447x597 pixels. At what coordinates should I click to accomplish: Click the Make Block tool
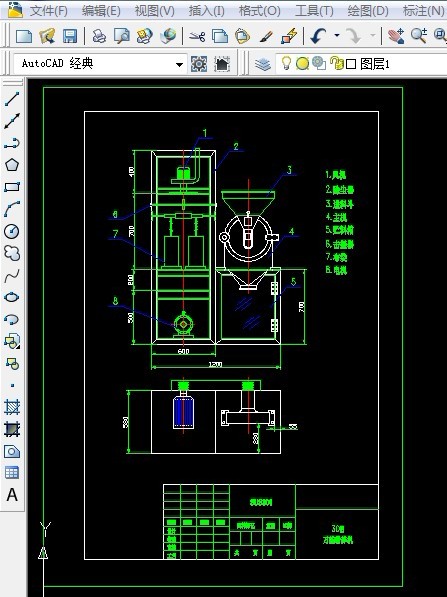coord(12,364)
